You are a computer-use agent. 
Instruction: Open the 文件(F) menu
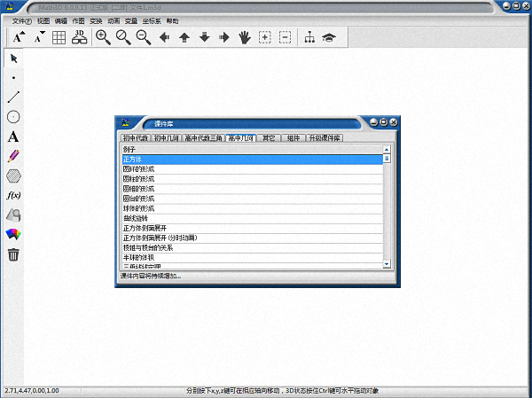pyautogui.click(x=21, y=20)
